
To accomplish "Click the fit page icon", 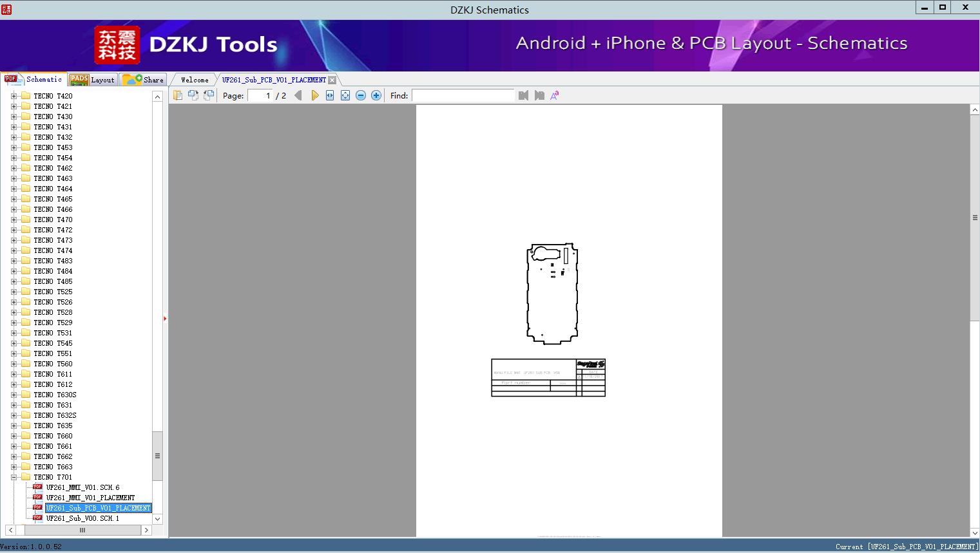I will (345, 95).
